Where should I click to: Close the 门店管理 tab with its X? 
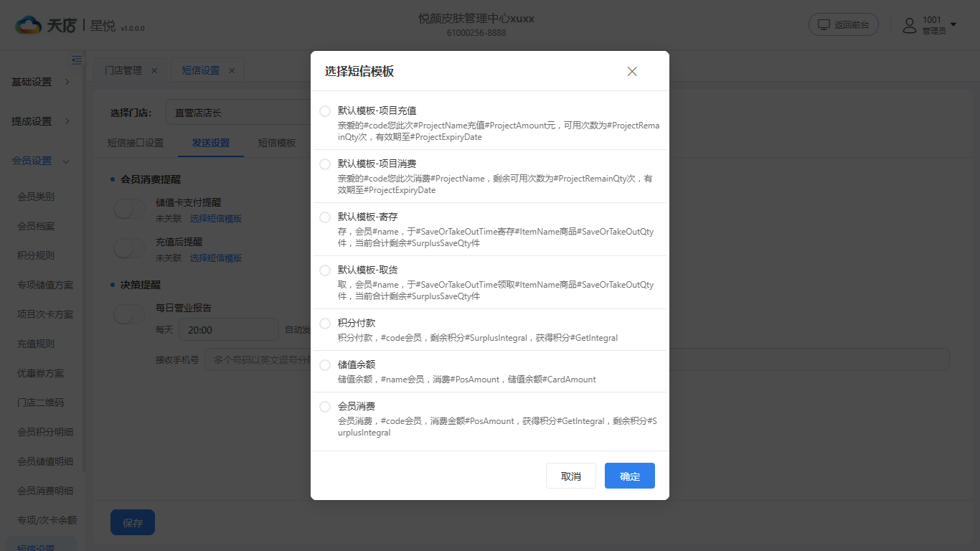tap(154, 70)
